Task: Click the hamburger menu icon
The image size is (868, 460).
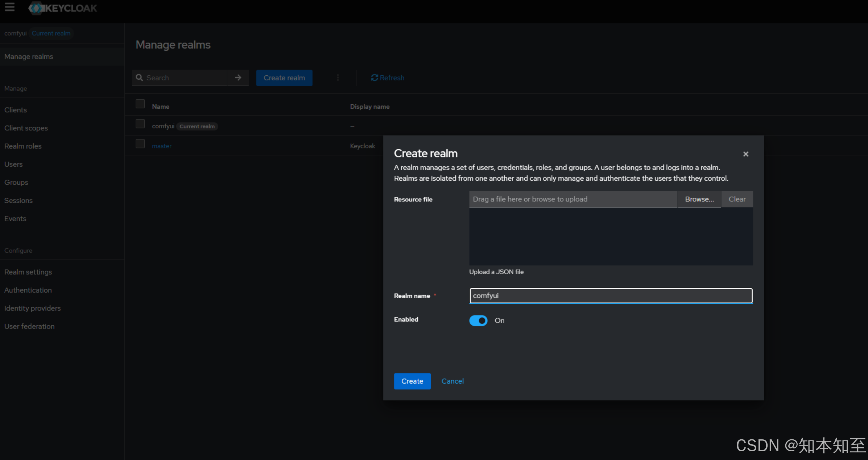Action: (x=10, y=7)
